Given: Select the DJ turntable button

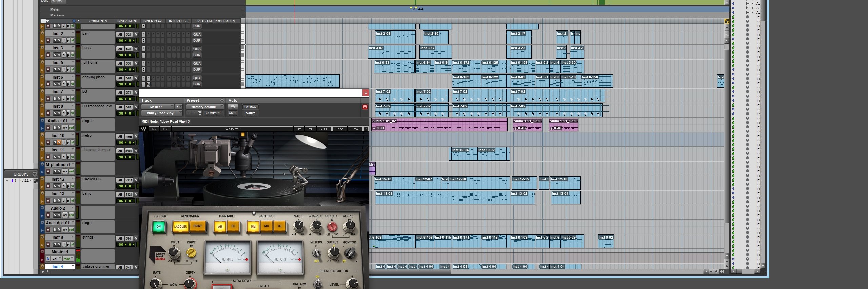Looking at the screenshot, I should pyautogui.click(x=233, y=226).
